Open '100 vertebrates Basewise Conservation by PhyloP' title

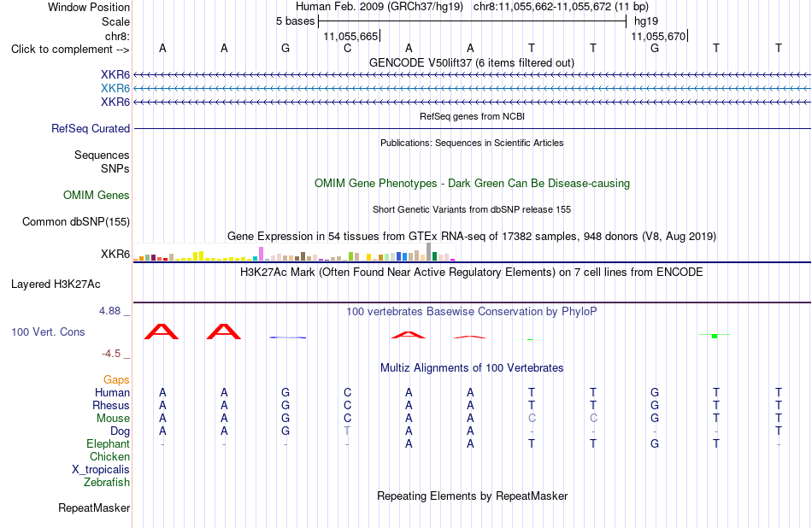471,311
